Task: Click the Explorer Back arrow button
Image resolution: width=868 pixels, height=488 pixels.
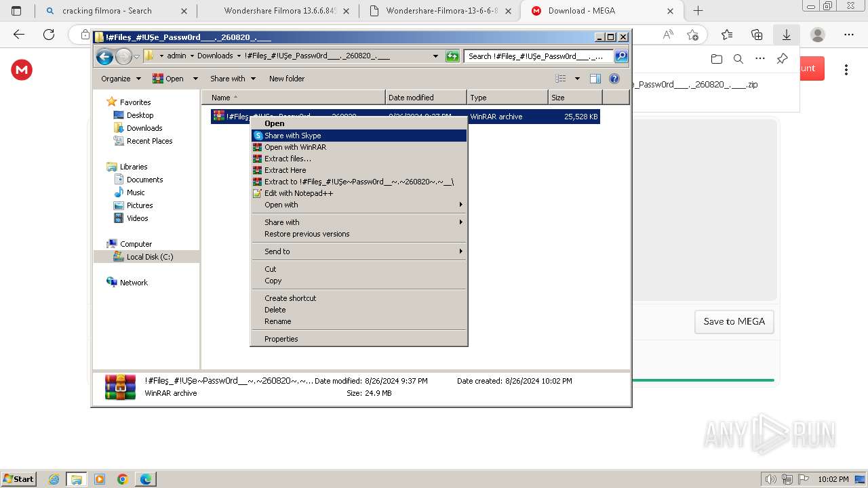Action: tap(104, 57)
